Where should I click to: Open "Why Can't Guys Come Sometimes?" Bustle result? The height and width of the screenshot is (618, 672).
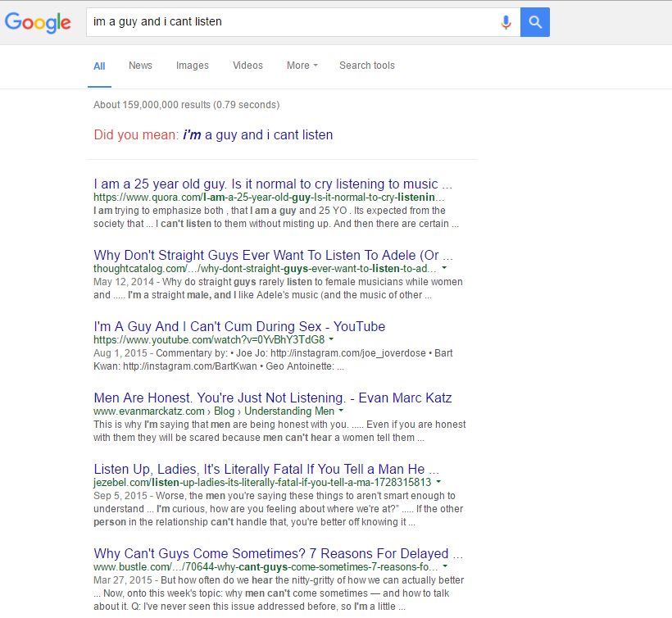click(x=278, y=553)
